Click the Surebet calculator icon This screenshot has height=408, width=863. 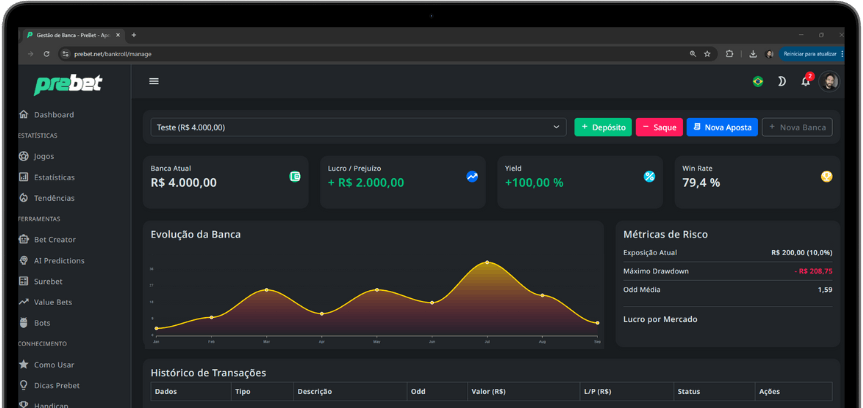[24, 281]
